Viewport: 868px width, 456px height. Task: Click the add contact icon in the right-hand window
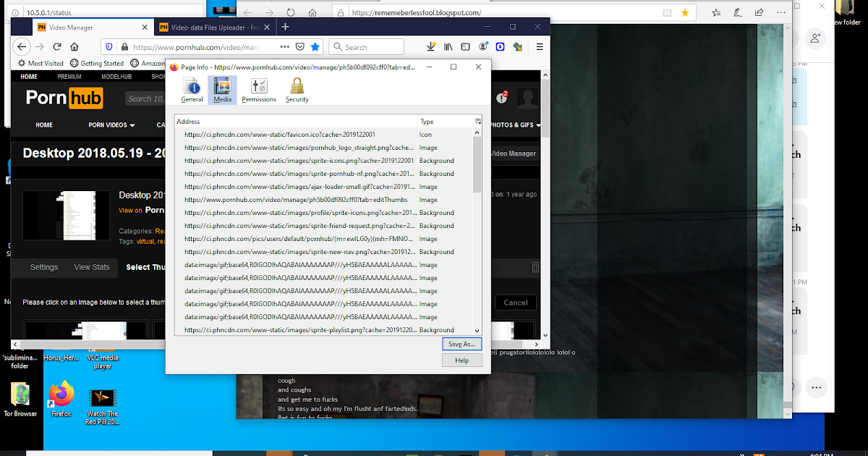[x=816, y=38]
